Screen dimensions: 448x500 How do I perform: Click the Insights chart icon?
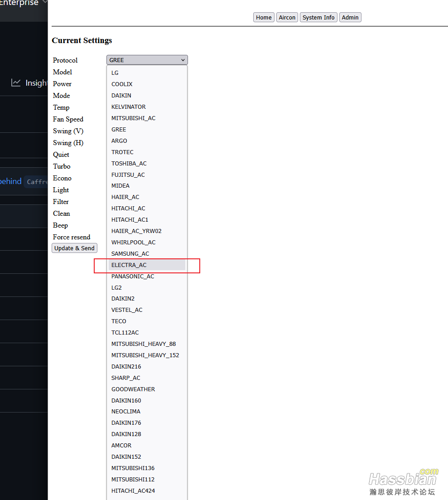(16, 83)
